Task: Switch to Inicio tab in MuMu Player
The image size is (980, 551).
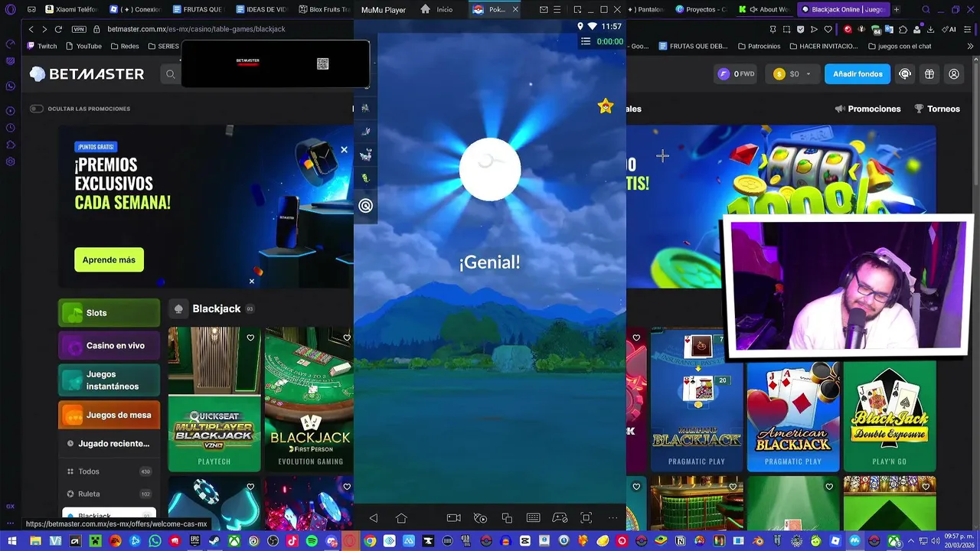Action: tap(437, 9)
